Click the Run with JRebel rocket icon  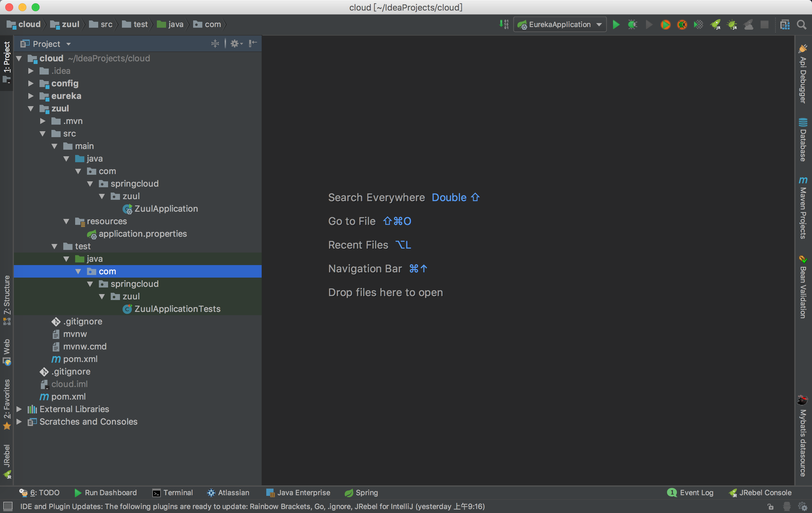tap(715, 25)
